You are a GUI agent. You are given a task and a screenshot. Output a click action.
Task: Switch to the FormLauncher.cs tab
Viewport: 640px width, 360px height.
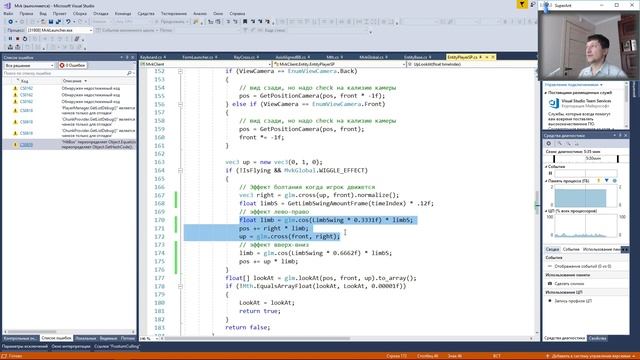tap(199, 57)
